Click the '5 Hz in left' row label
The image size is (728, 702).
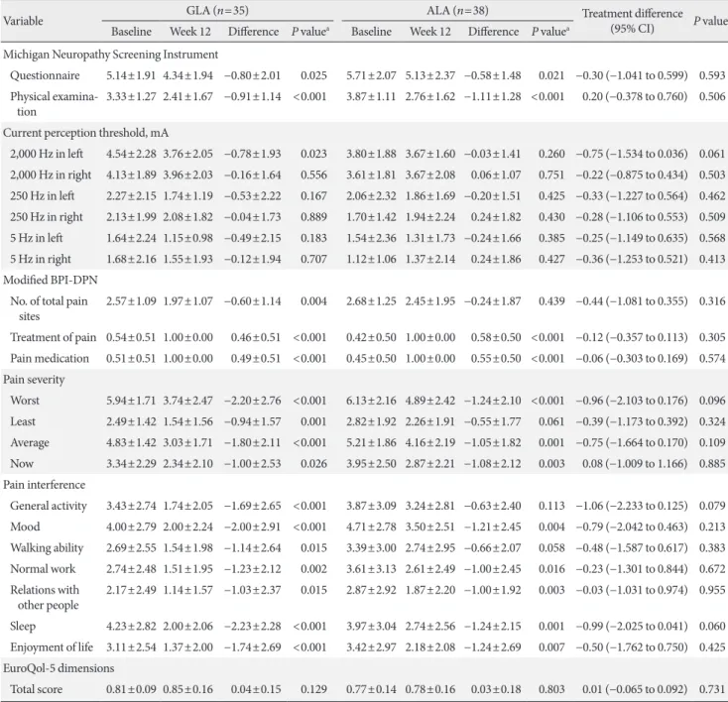coord(37,238)
